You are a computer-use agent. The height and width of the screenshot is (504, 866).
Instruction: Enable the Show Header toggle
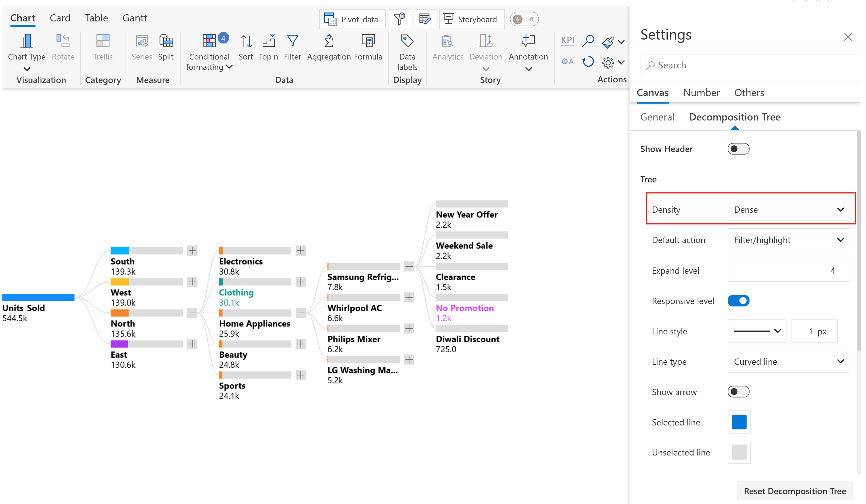click(738, 149)
